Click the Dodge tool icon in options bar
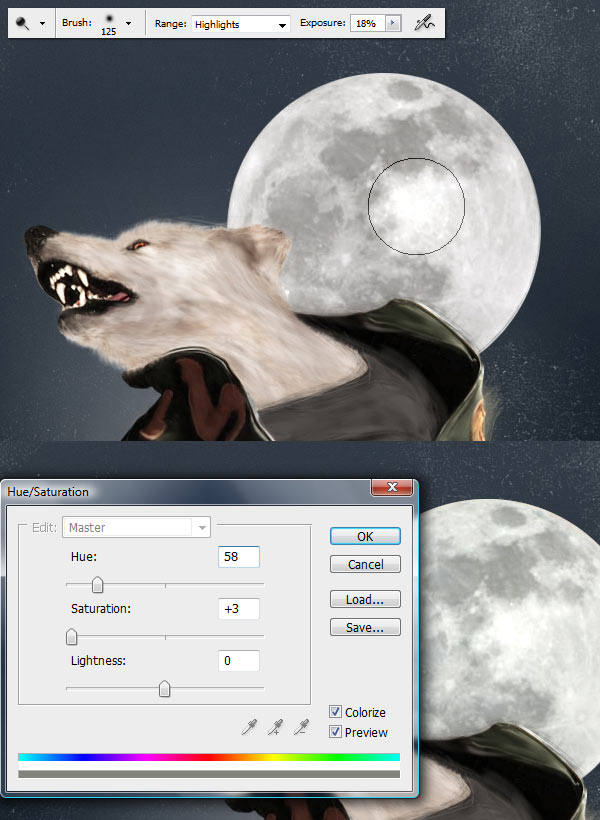 point(22,23)
